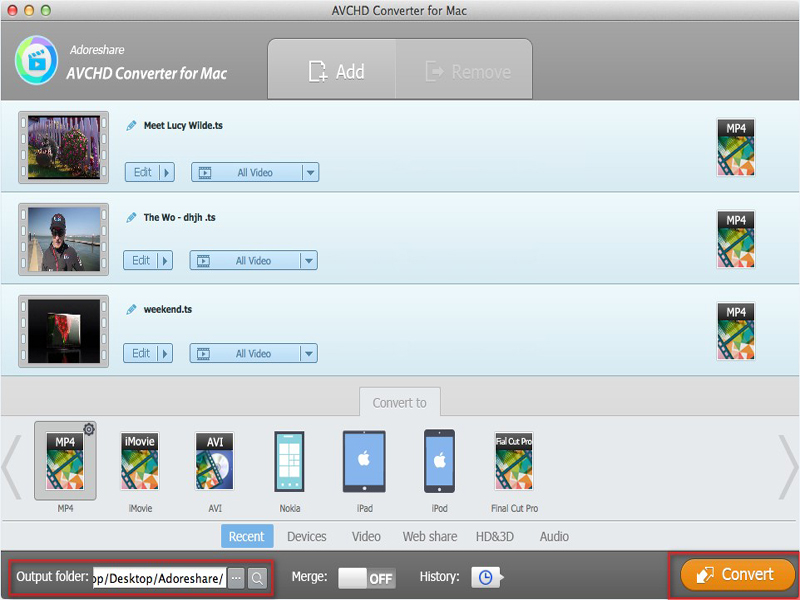Viewport: 800px width, 600px height.
Task: Choose the Final Cut Pro preset
Action: pos(514,461)
